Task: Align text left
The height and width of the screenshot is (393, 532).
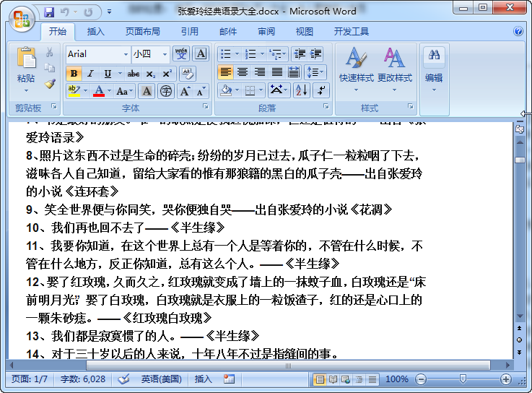Action: (225, 72)
